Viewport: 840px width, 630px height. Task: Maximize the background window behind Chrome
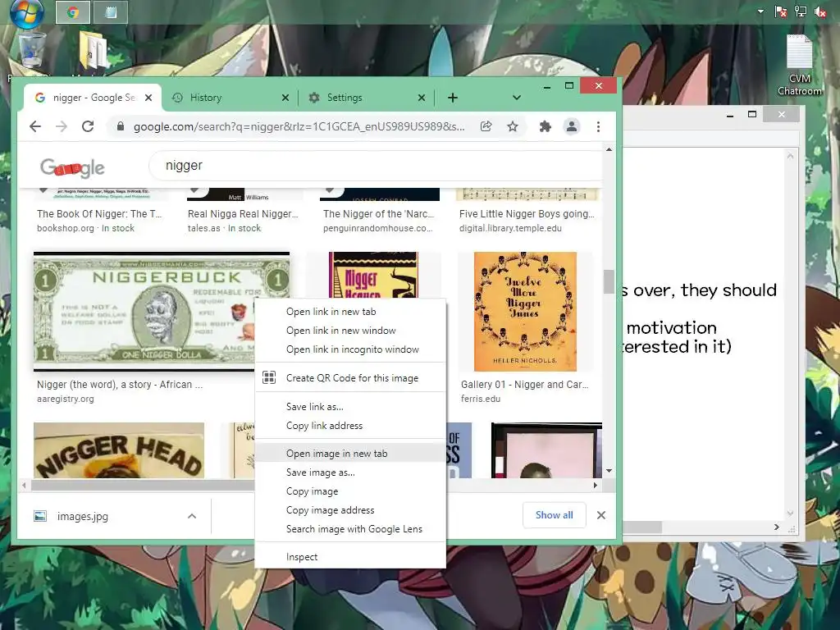click(752, 114)
